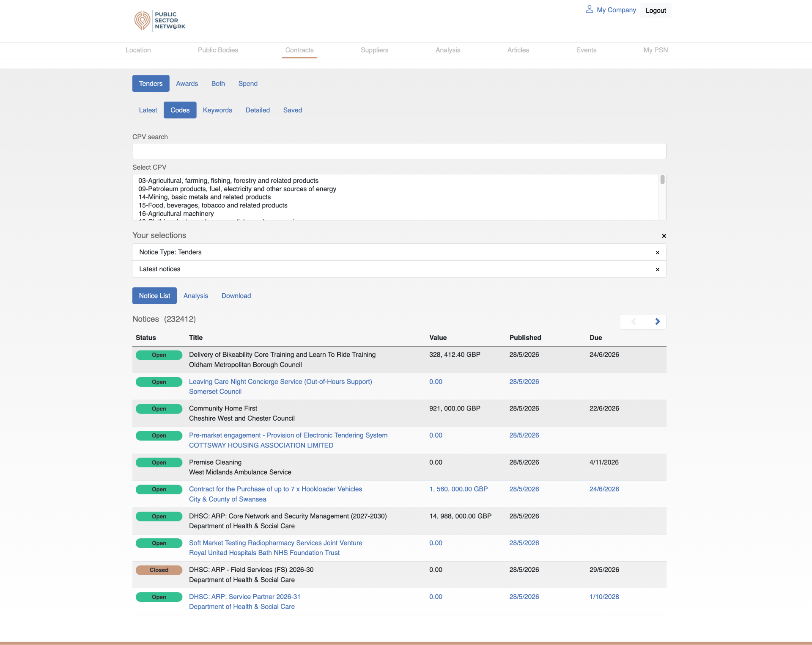
Task: Switch to the Keywords search tab
Action: 217,110
